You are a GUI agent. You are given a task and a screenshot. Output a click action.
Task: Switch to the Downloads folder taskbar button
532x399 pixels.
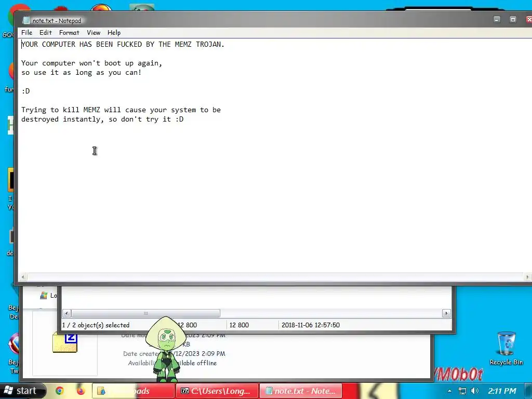[x=133, y=391]
